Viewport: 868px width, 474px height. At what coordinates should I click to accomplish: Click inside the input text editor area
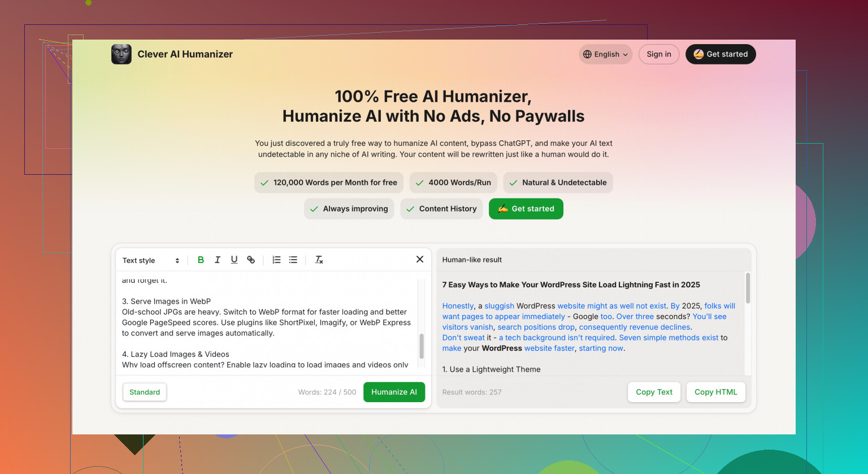[x=268, y=324]
